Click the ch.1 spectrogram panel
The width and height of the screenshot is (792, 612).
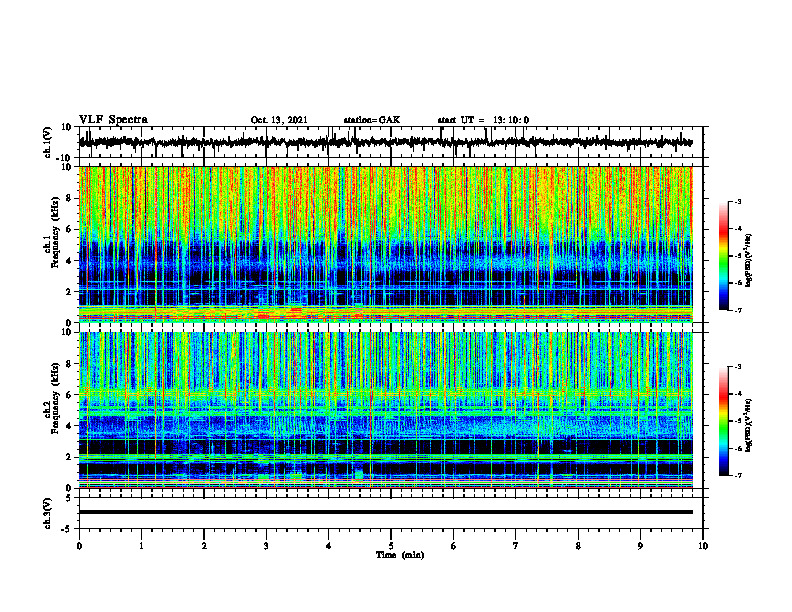(x=385, y=244)
